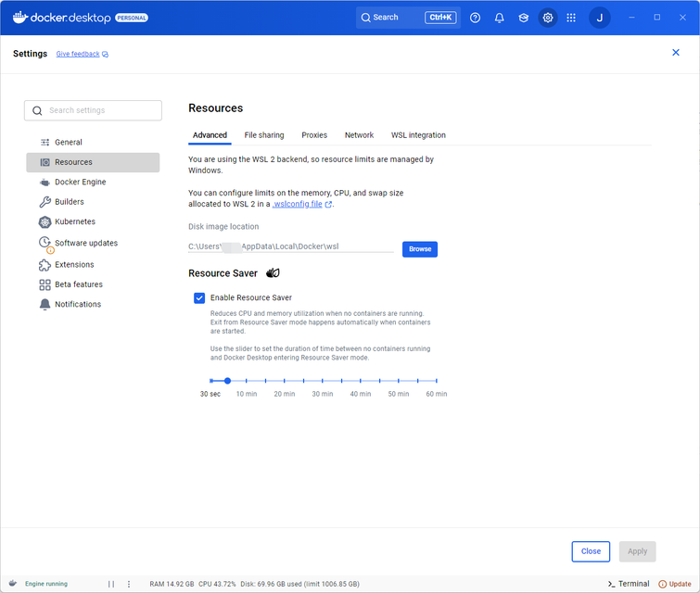Click the Update alert icon in status bar
This screenshot has height=593, width=700.
[x=663, y=584]
